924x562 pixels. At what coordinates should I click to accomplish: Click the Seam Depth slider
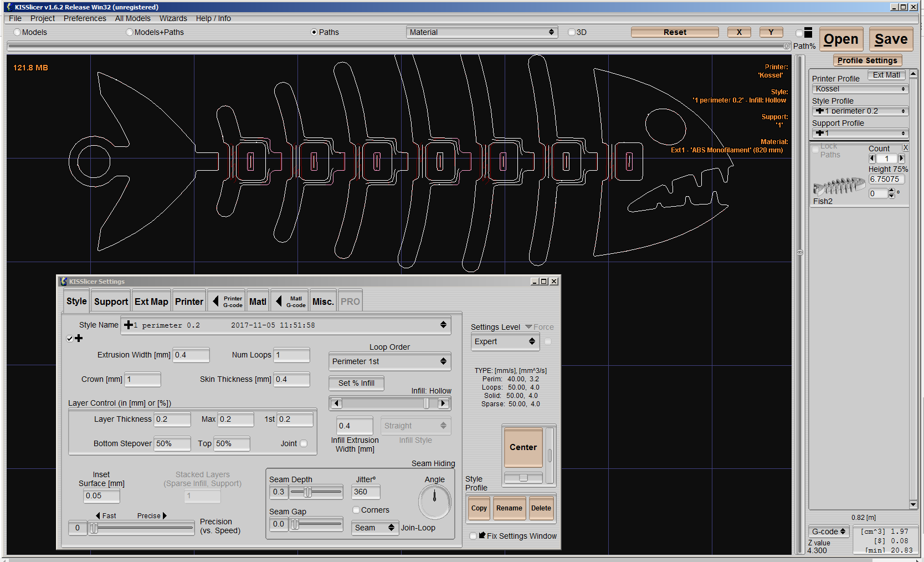[x=316, y=492]
